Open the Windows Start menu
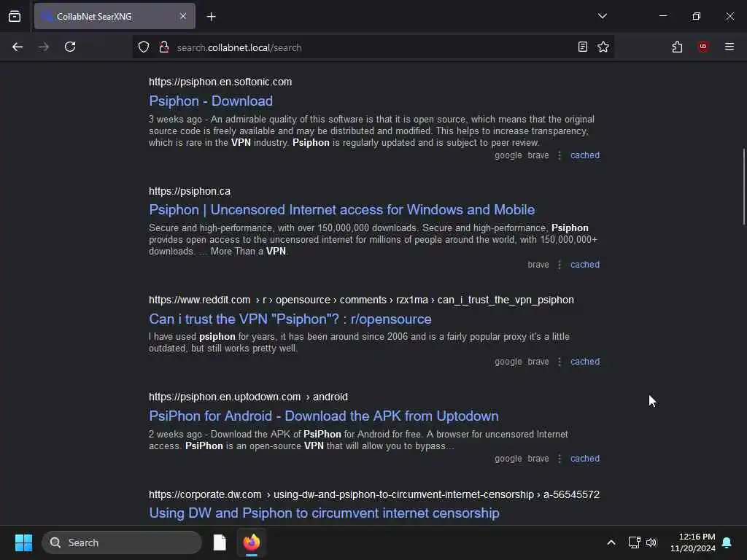This screenshot has width=747, height=560. coord(23,542)
